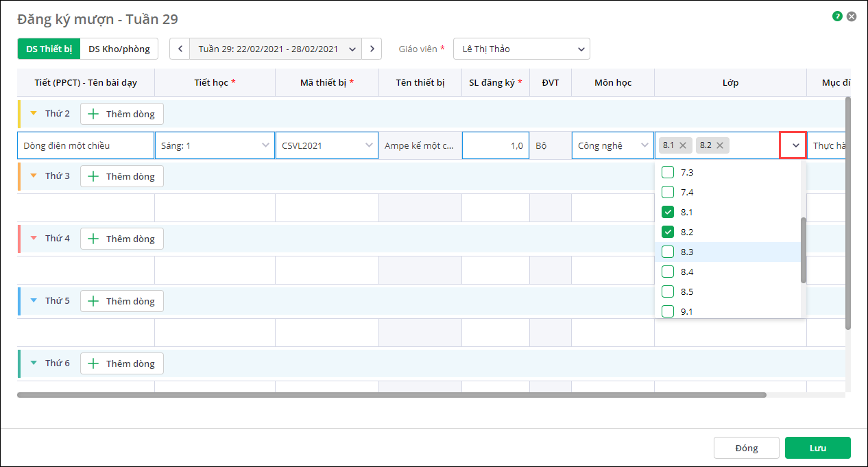Check the 8.5 class checkbox
The height and width of the screenshot is (467, 868).
pos(668,291)
